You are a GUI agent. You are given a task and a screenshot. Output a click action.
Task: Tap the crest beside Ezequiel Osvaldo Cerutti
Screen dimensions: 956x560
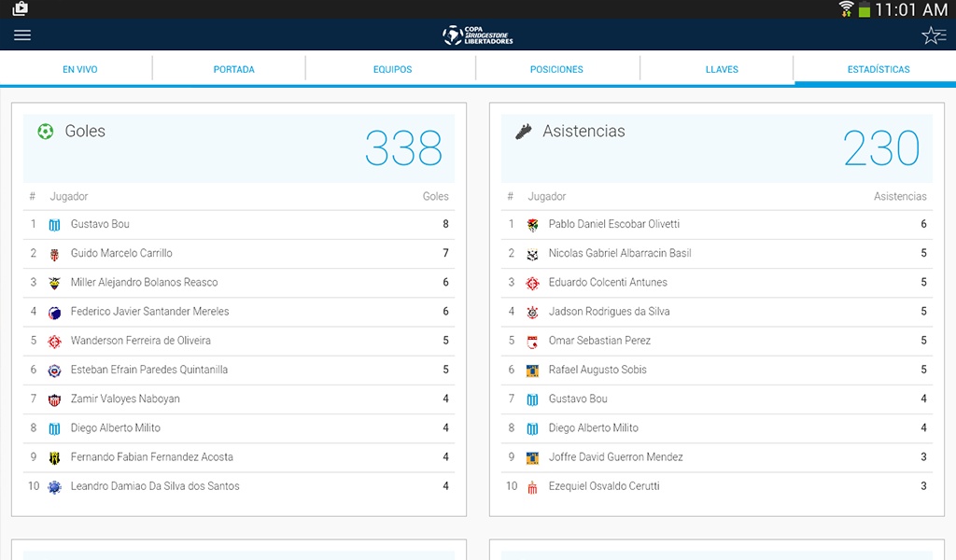(532, 487)
